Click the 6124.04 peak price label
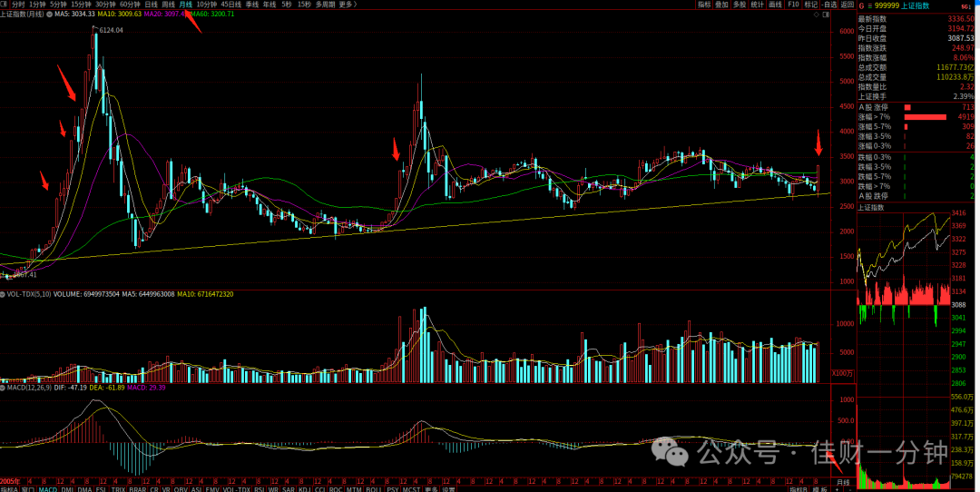Screen dimensions: 980x492 pos(111,29)
